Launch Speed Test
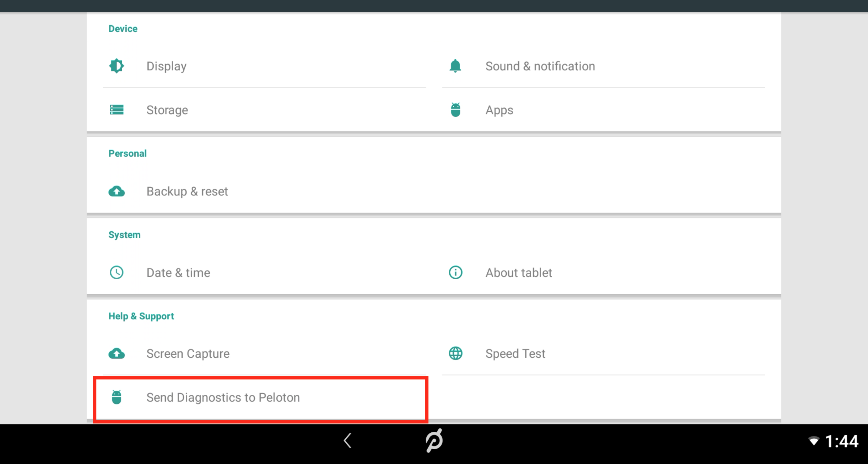868x464 pixels. coord(603,353)
